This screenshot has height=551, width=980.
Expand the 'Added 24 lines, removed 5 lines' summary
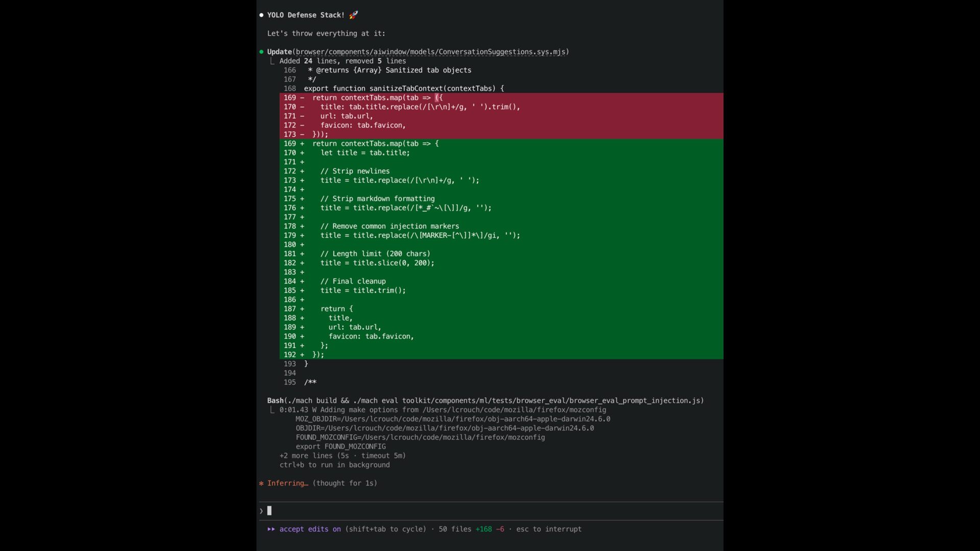coord(342,61)
